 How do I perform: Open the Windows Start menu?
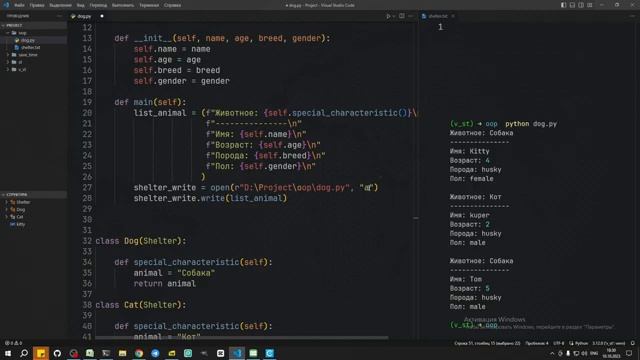click(8, 353)
